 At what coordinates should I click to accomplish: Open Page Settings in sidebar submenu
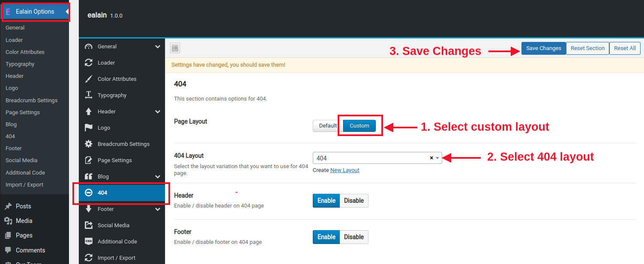coord(23,112)
